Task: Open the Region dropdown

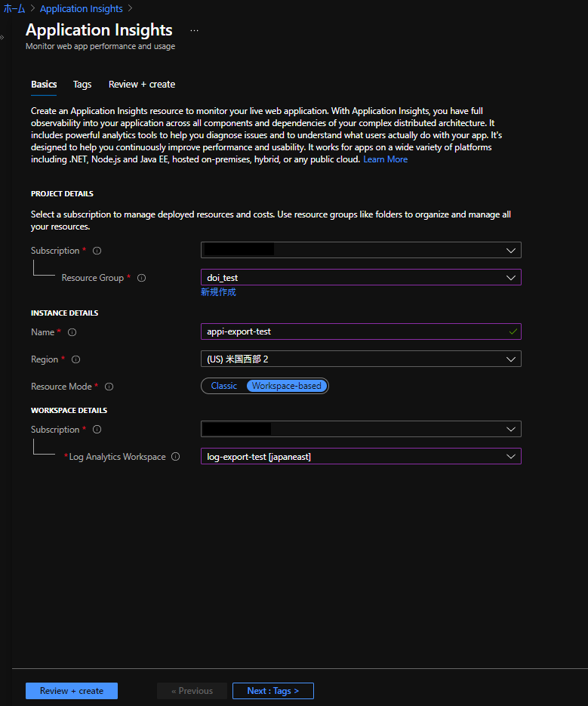Action: point(361,359)
